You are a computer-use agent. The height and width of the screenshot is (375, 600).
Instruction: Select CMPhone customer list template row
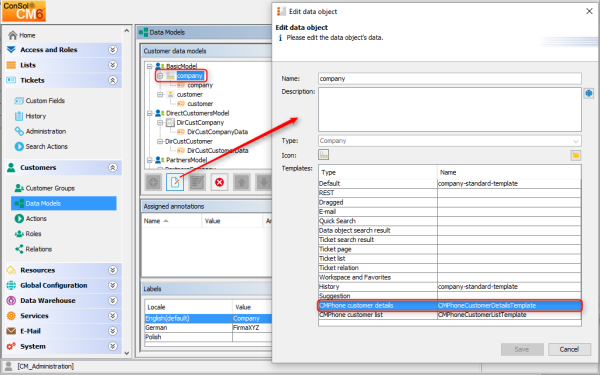point(450,315)
